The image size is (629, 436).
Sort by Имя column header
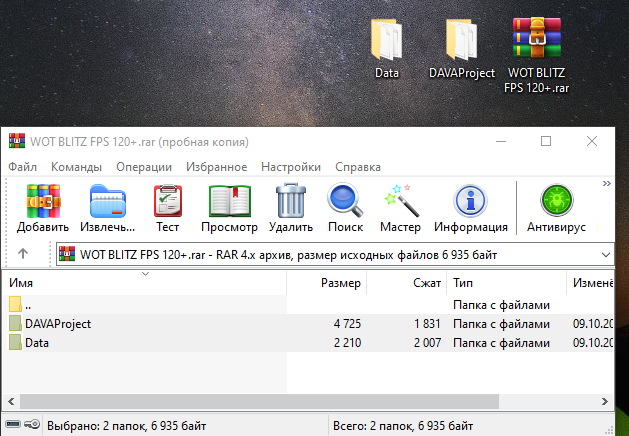click(144, 283)
